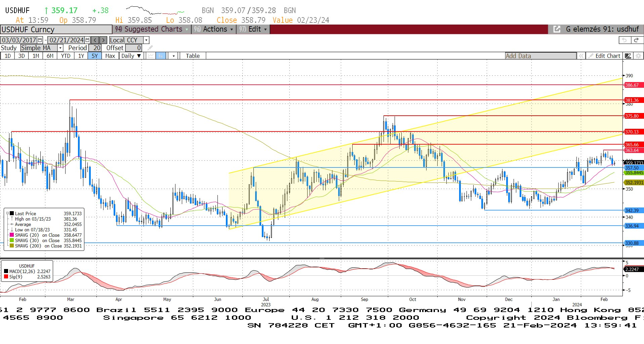Click the 375.80 price level label

(x=634, y=116)
